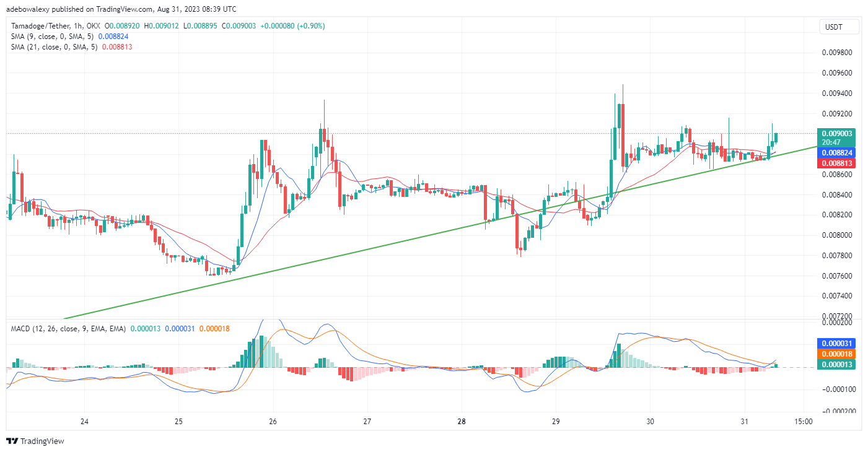
Task: Click the blue SMA value label 0.008824
Action: pos(836,152)
